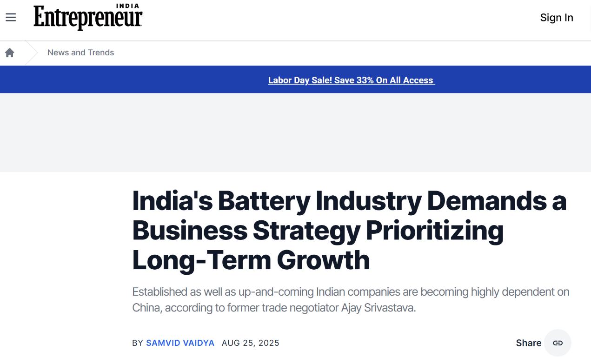Viewport: 591px width, 364px height.
Task: Copy article link using chain icon
Action: (x=558, y=343)
